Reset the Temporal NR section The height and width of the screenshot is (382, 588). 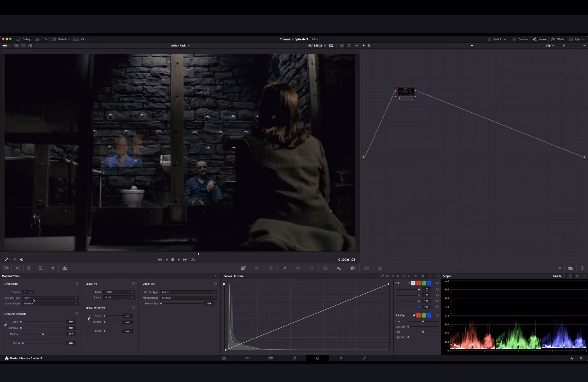(x=77, y=284)
